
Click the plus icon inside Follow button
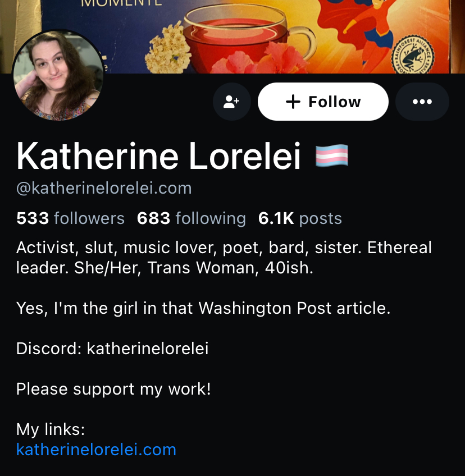(293, 102)
